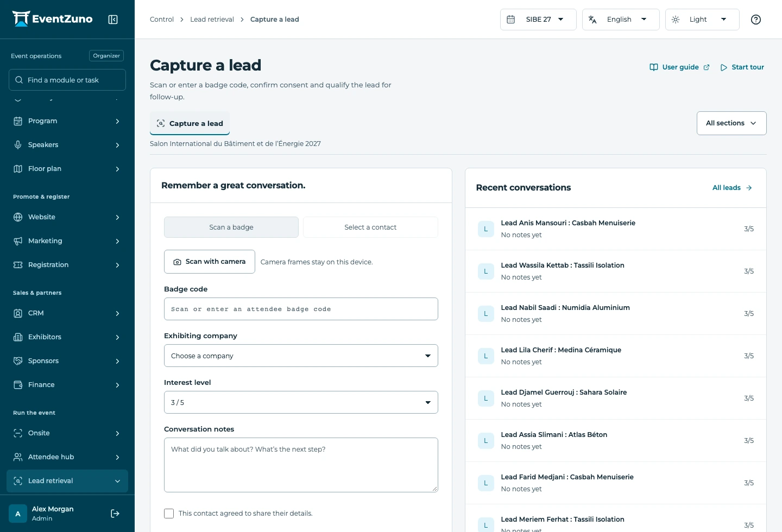The width and height of the screenshot is (782, 532).
Task: Open the All sections dropdown
Action: point(731,123)
